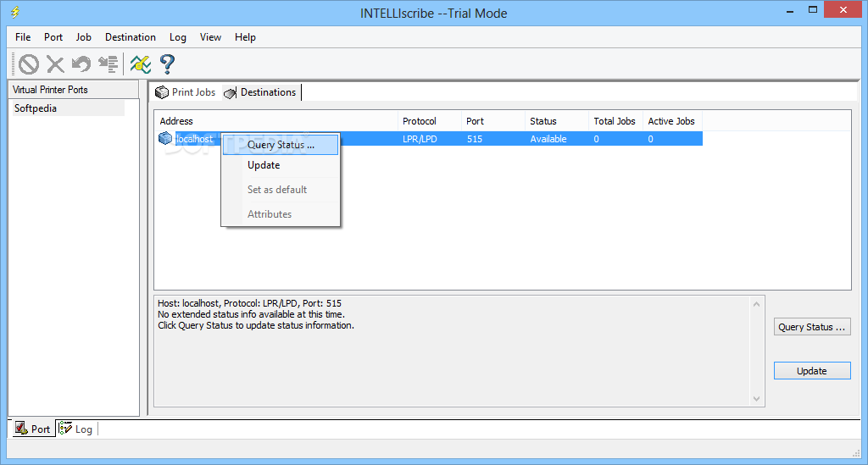Click the scroll up arrow in status pane
The width and height of the screenshot is (868, 465).
click(x=756, y=304)
